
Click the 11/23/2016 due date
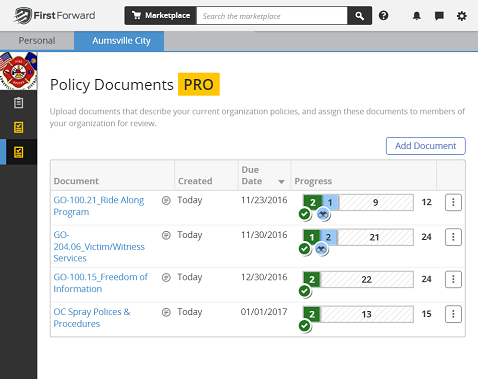click(x=264, y=200)
